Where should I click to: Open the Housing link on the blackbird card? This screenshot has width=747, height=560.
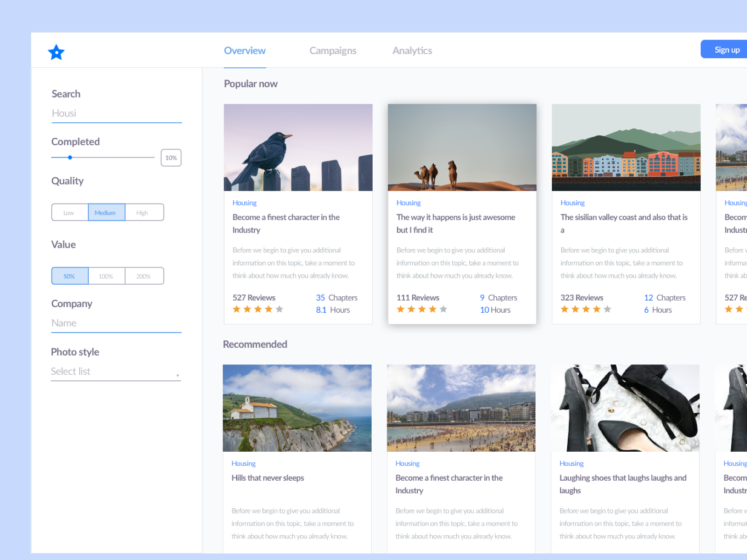pos(244,203)
